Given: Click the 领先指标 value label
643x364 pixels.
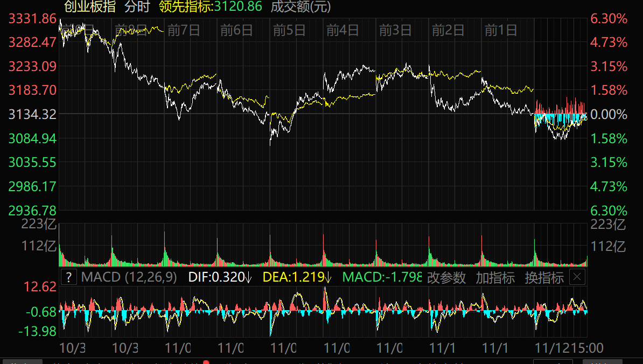Looking at the screenshot, I should click(211, 6).
